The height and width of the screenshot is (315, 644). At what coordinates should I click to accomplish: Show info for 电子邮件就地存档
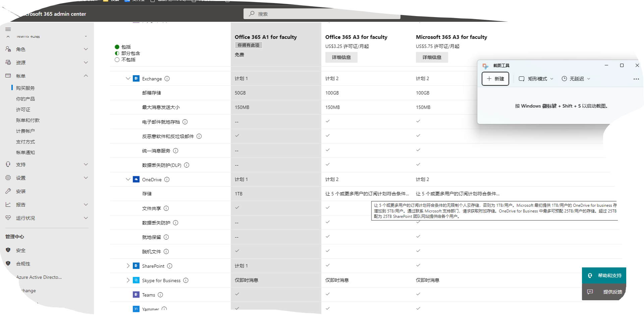pos(185,122)
